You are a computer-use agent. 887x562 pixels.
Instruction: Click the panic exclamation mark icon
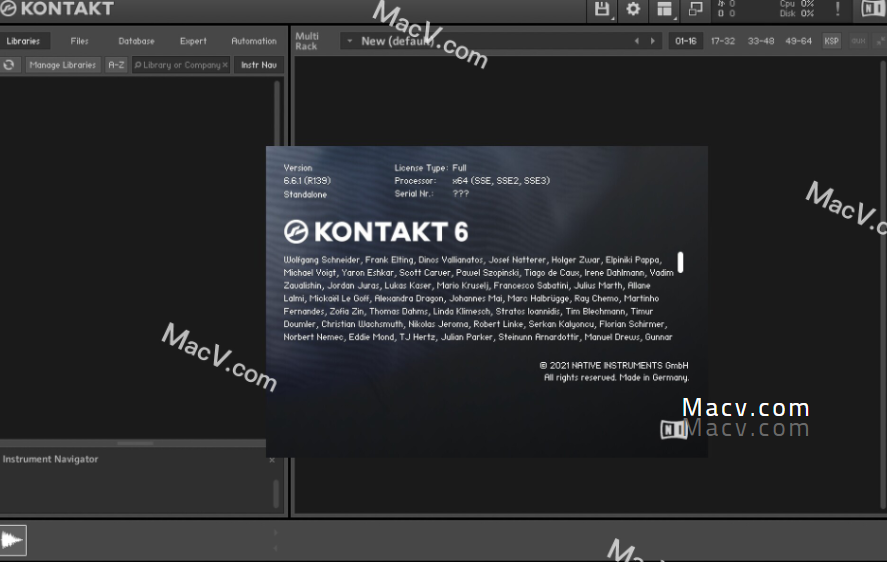pyautogui.click(x=838, y=8)
